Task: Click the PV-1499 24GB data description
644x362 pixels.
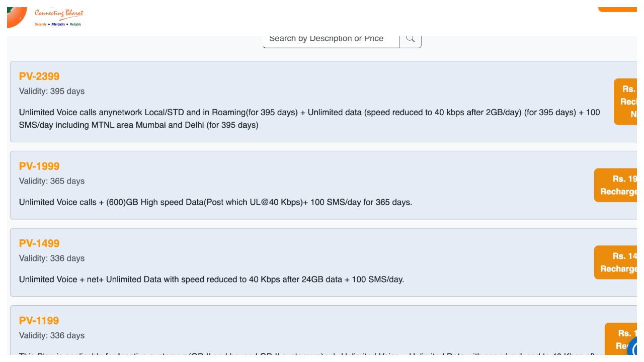Action: 211,279
